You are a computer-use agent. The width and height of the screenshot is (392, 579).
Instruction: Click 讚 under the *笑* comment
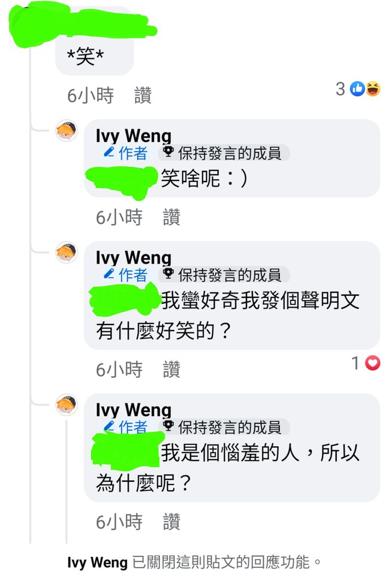pyautogui.click(x=143, y=95)
